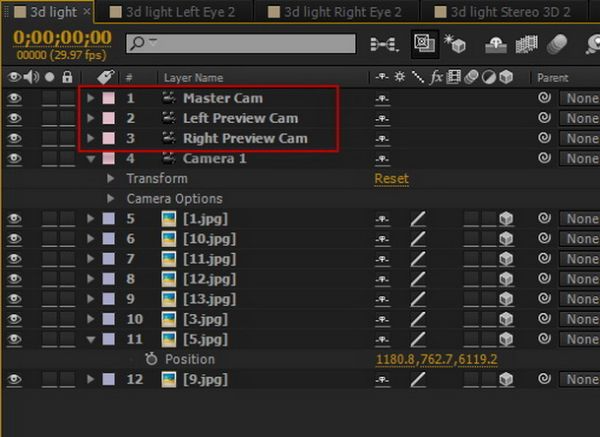
Task: Toggle visibility of 11.jpg layer
Action: coord(14,259)
